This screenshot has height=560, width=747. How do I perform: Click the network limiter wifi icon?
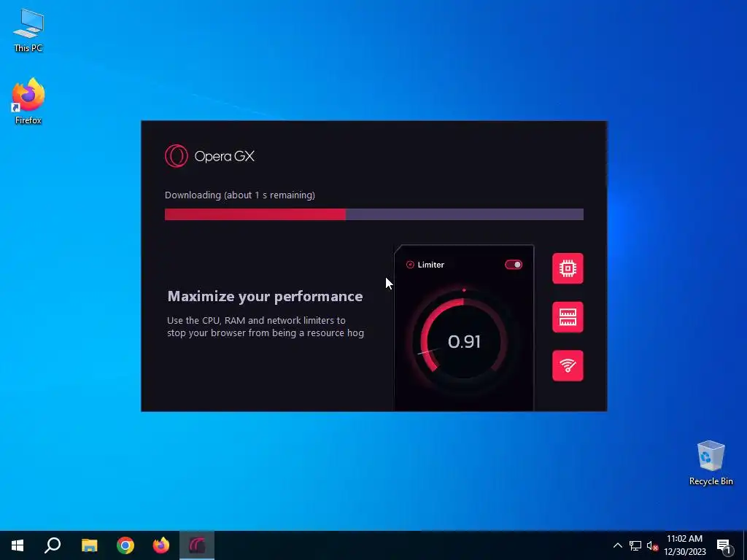pos(568,366)
